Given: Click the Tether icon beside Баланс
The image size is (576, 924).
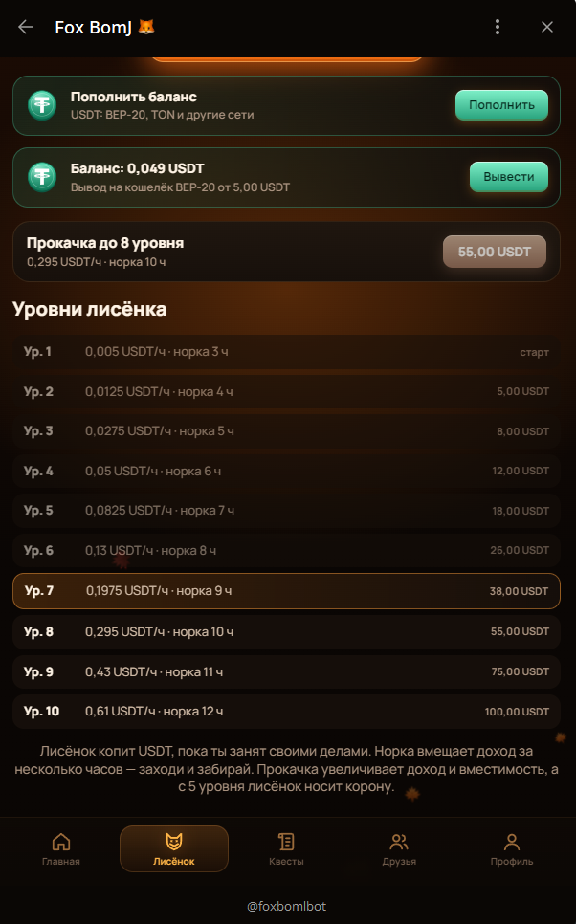Looking at the screenshot, I should tap(42, 177).
